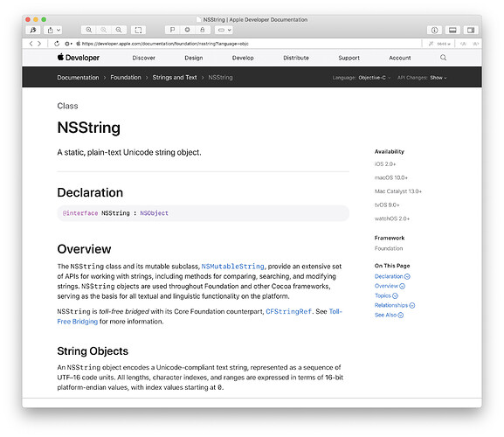Go back with the left arrow
504x437 pixels.
coord(31,44)
